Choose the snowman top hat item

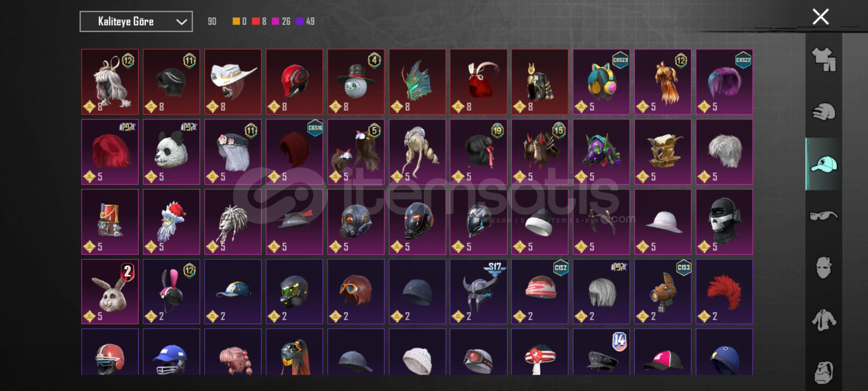[356, 82]
